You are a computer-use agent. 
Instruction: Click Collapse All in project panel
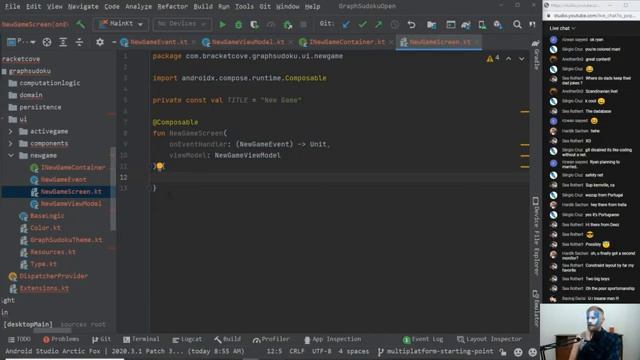[x=79, y=42]
